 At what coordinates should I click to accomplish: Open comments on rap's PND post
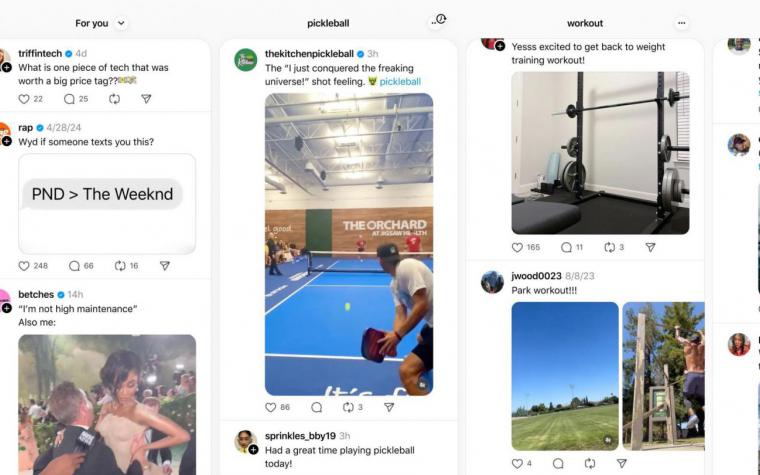(74, 266)
